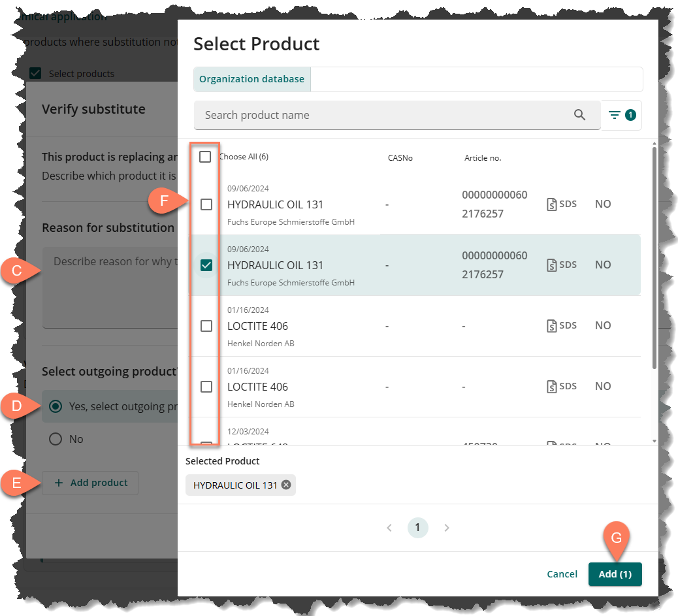
Task: Switch to the Organization database tab
Action: pos(251,79)
